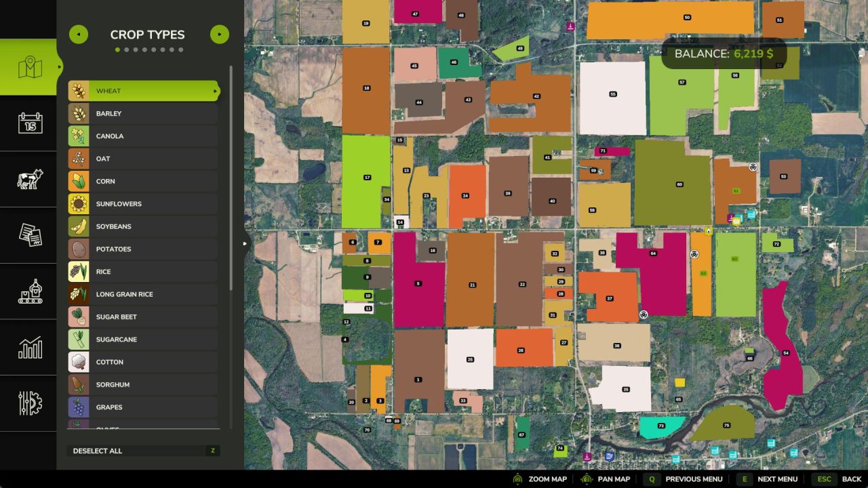Click the right arrow beside Crop Types
Image resolution: width=868 pixels, height=488 pixels.
[219, 34]
